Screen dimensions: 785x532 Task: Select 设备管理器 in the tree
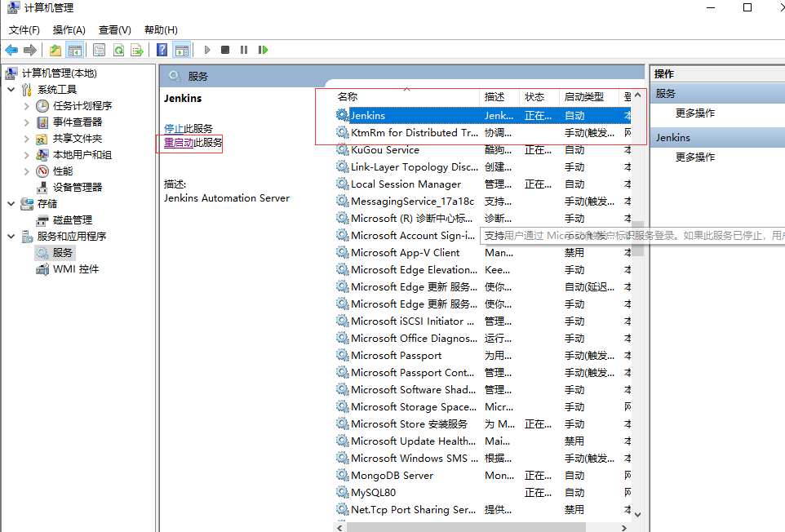click(x=77, y=188)
